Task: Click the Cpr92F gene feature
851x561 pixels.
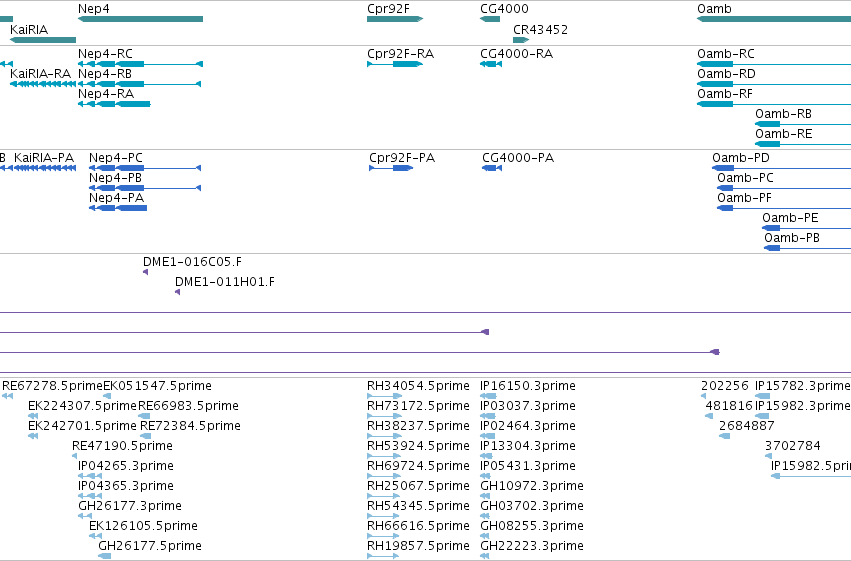Action: click(x=395, y=19)
